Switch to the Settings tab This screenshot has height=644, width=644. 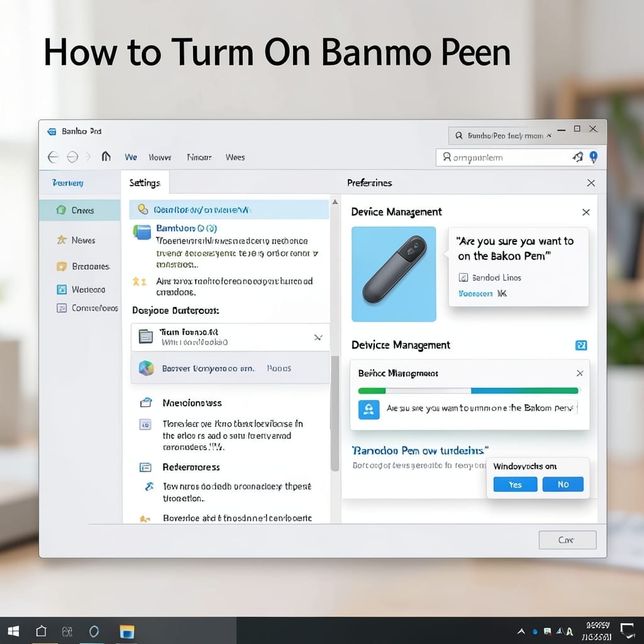click(x=145, y=183)
